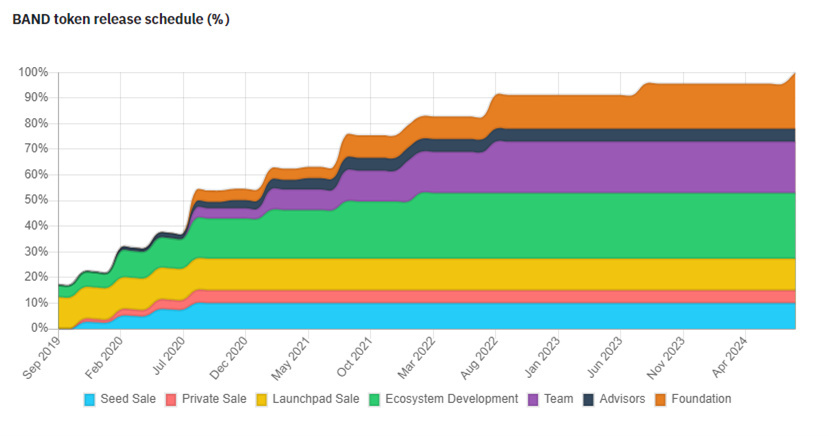
Task: Toggle the Private Sale legend label
Action: 214,399
